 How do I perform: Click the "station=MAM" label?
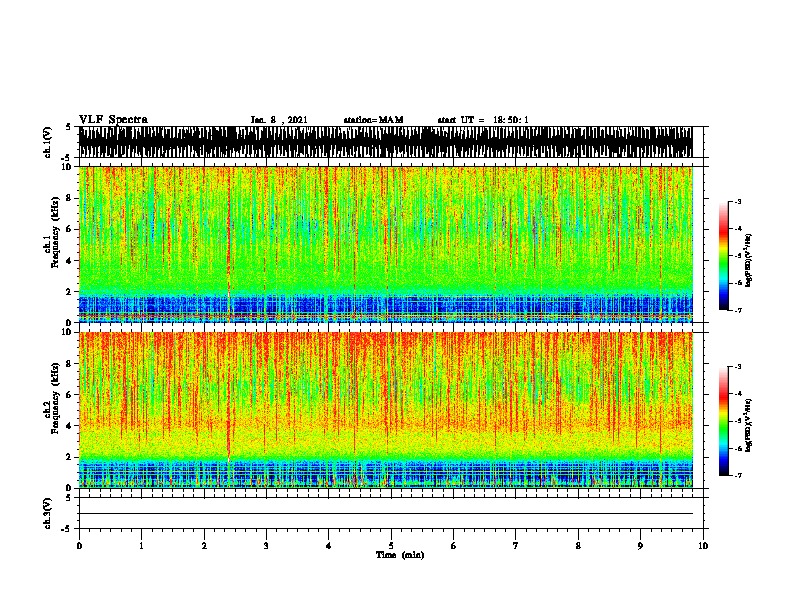pyautogui.click(x=373, y=120)
